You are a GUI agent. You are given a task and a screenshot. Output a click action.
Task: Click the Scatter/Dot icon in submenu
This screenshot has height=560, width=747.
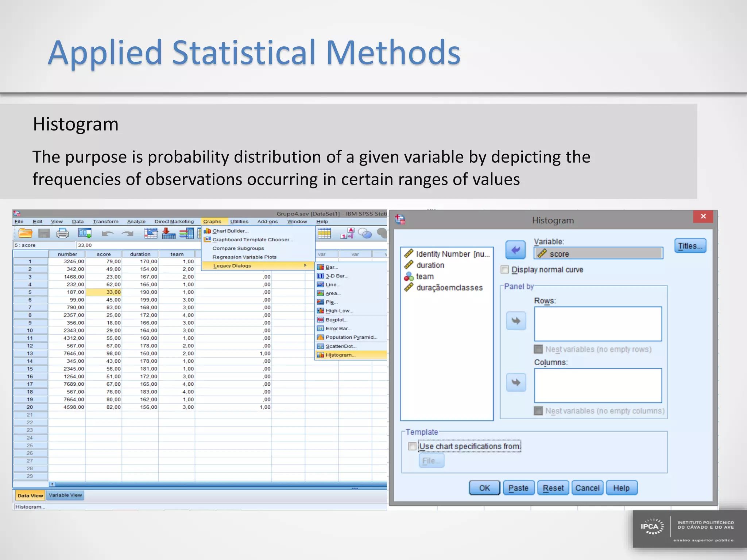[320, 346]
